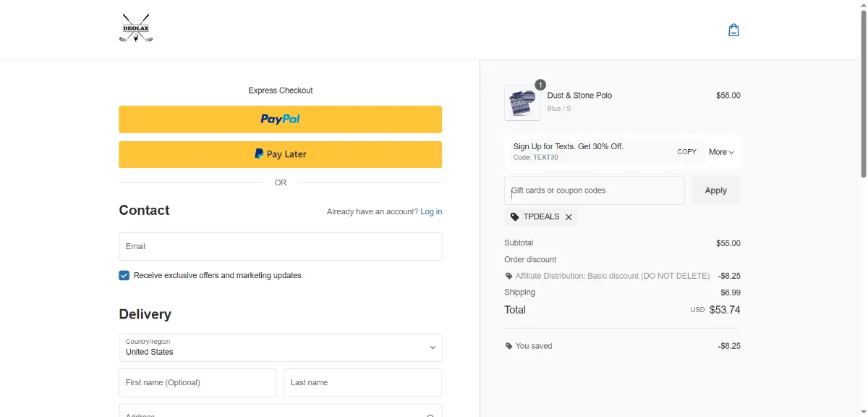The width and height of the screenshot is (868, 417).
Task: Click the tag icon beside You saved
Action: (x=509, y=346)
